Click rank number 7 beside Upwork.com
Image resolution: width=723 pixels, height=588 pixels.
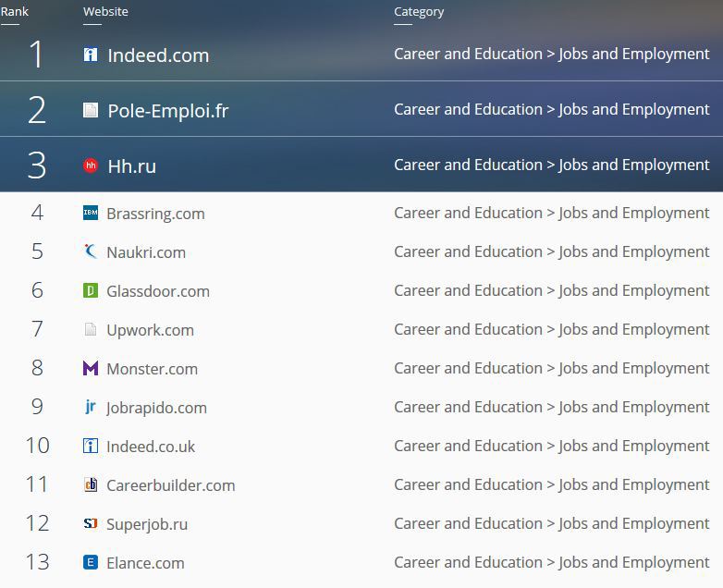tap(37, 329)
